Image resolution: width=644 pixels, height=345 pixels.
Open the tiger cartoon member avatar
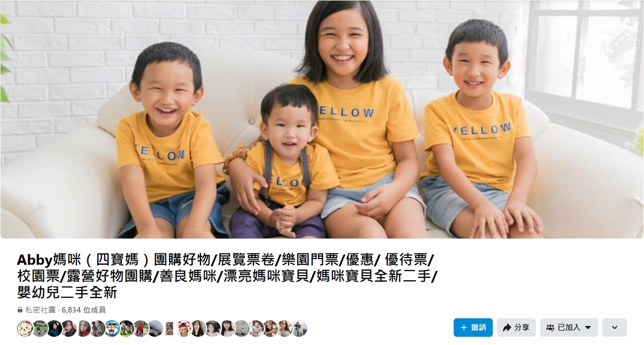[112, 328]
